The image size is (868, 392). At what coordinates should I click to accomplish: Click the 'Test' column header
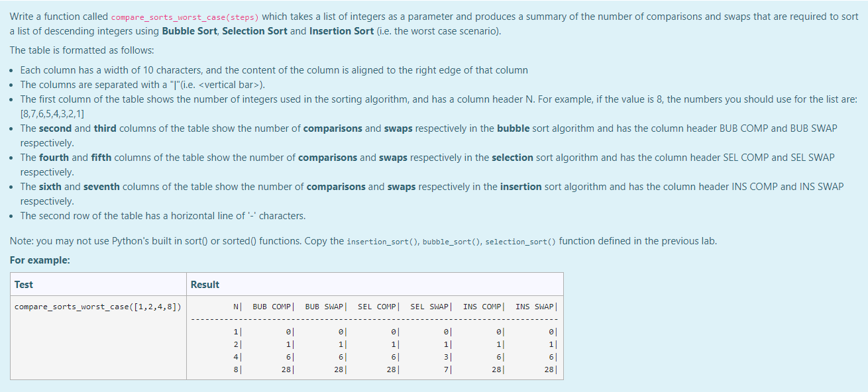pyautogui.click(x=24, y=284)
